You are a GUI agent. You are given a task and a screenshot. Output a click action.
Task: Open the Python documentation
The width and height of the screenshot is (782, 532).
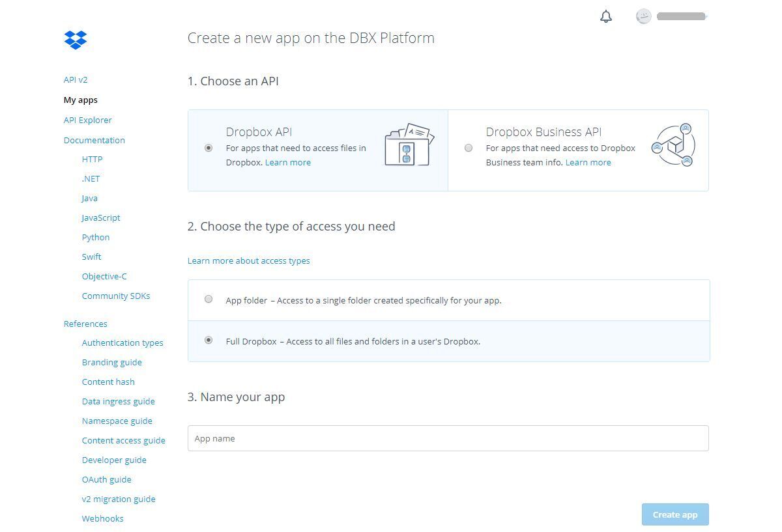95,237
